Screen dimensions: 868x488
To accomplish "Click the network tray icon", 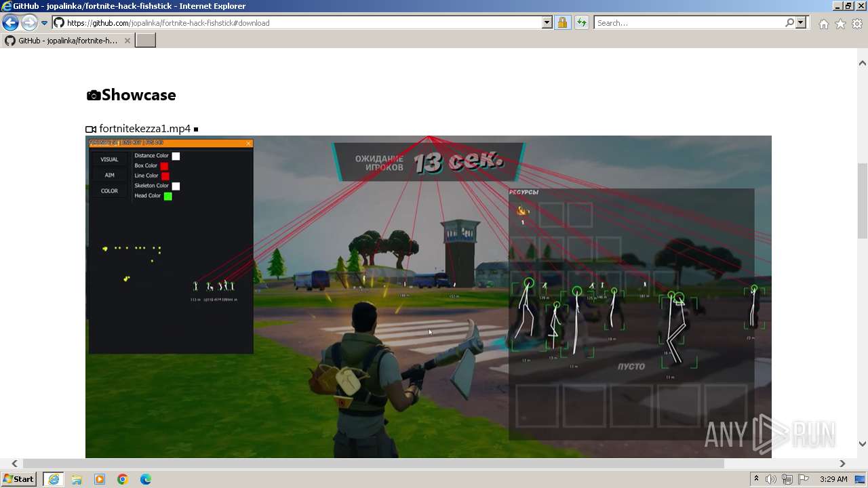I will pyautogui.click(x=787, y=479).
